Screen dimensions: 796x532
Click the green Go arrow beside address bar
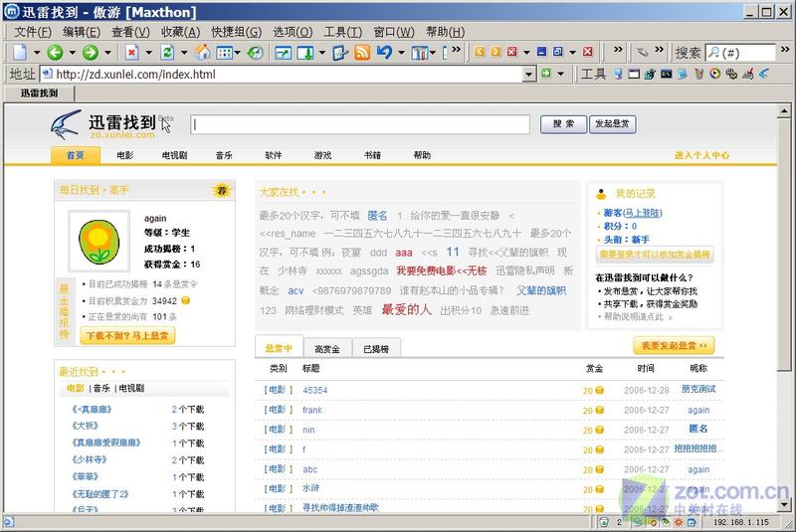(x=546, y=74)
